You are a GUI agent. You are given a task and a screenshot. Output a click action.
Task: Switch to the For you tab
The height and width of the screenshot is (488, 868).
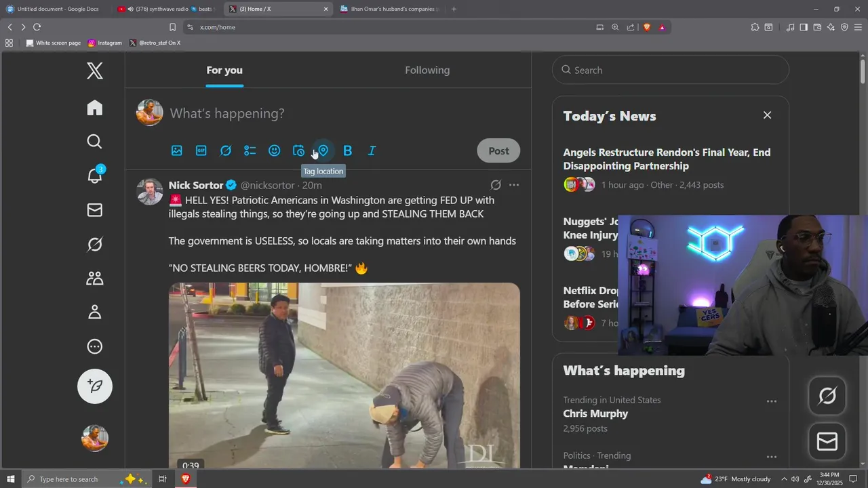coord(224,70)
